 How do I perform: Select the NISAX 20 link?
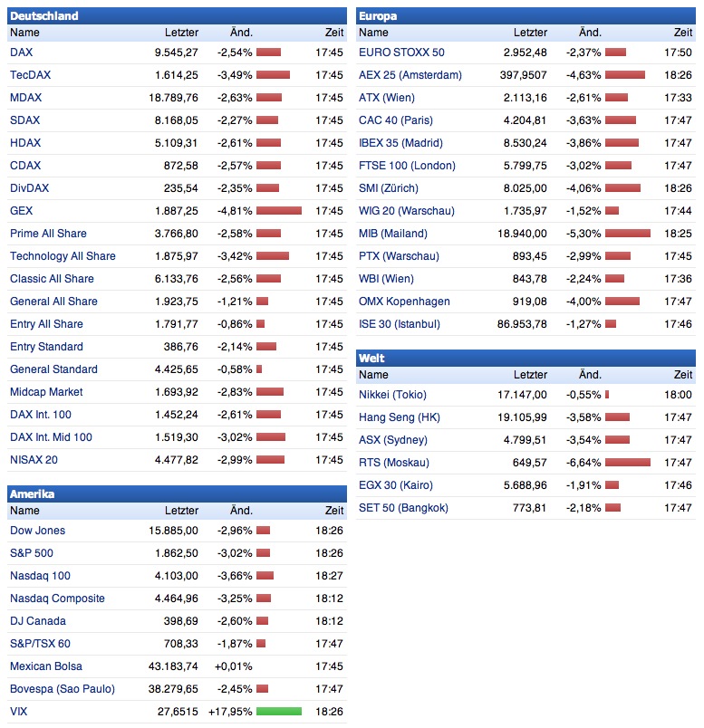pyautogui.click(x=34, y=460)
